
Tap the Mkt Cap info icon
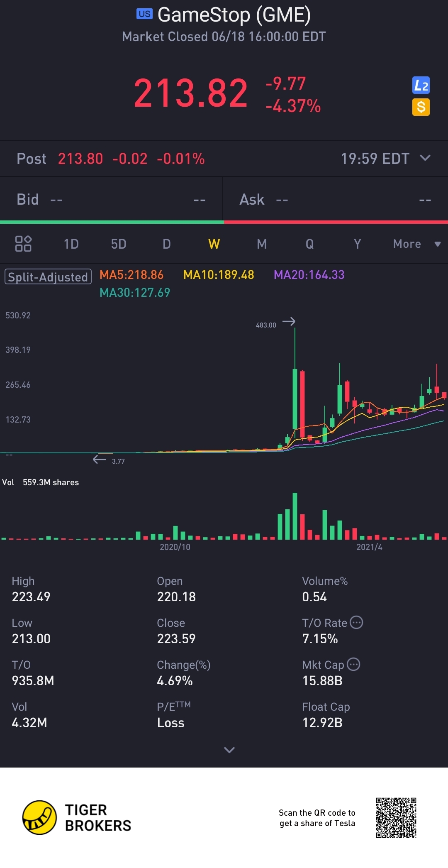(353, 664)
